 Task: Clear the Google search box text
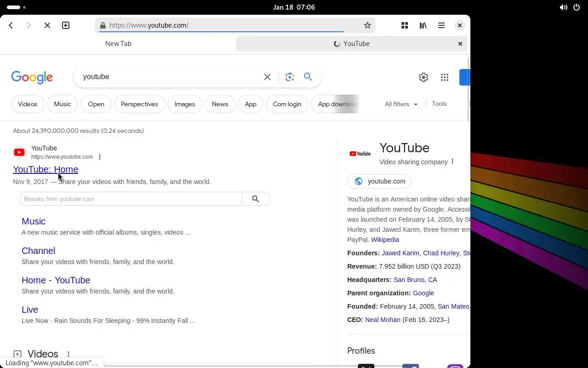click(267, 77)
